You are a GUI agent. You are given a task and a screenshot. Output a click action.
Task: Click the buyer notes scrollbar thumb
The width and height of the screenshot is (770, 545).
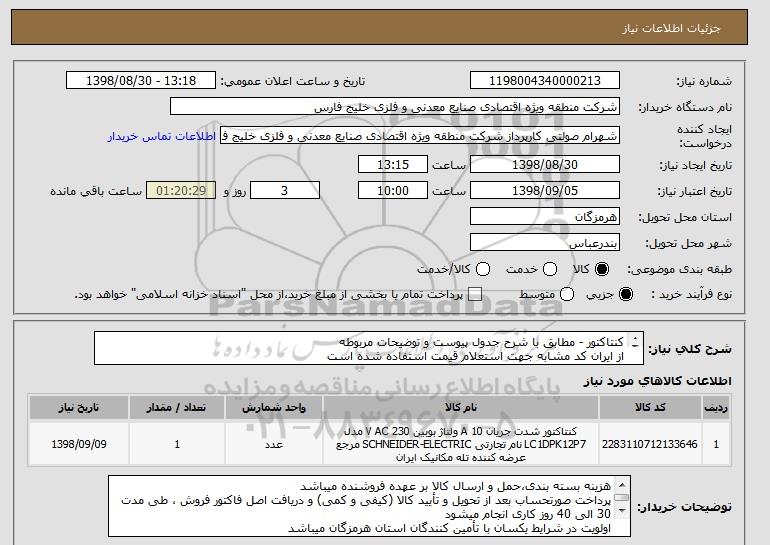point(622,498)
